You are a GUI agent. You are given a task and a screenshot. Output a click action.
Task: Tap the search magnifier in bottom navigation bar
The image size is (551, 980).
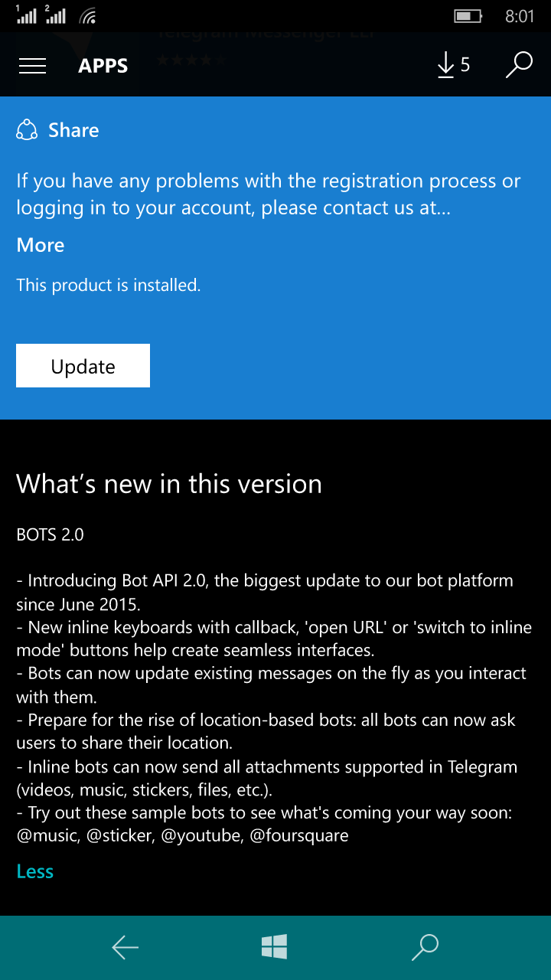pos(425,947)
